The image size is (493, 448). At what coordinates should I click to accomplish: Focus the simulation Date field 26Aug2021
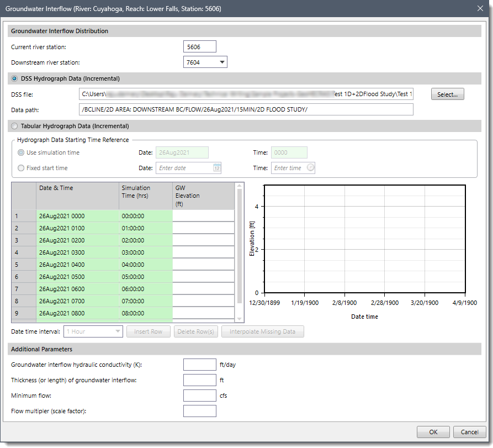coord(182,152)
